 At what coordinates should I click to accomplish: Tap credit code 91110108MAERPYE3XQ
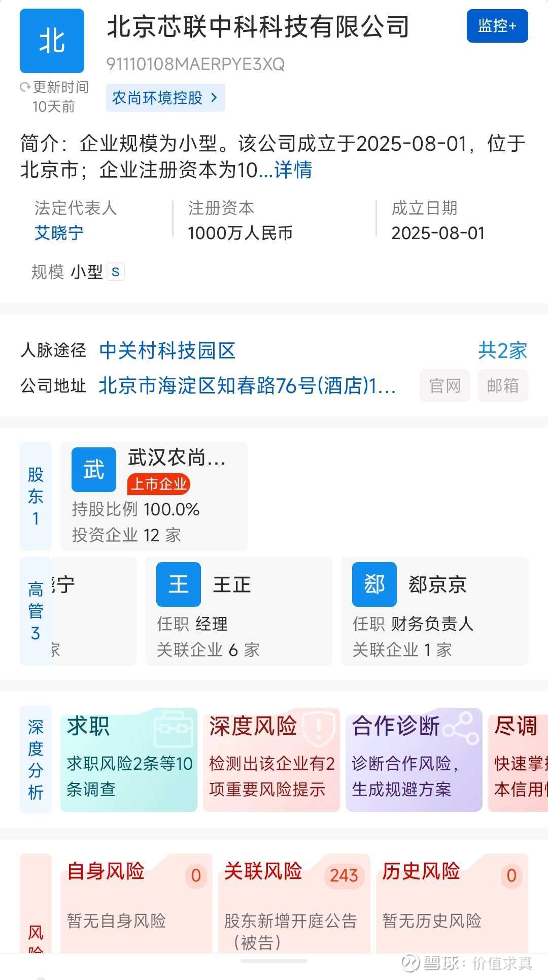195,64
